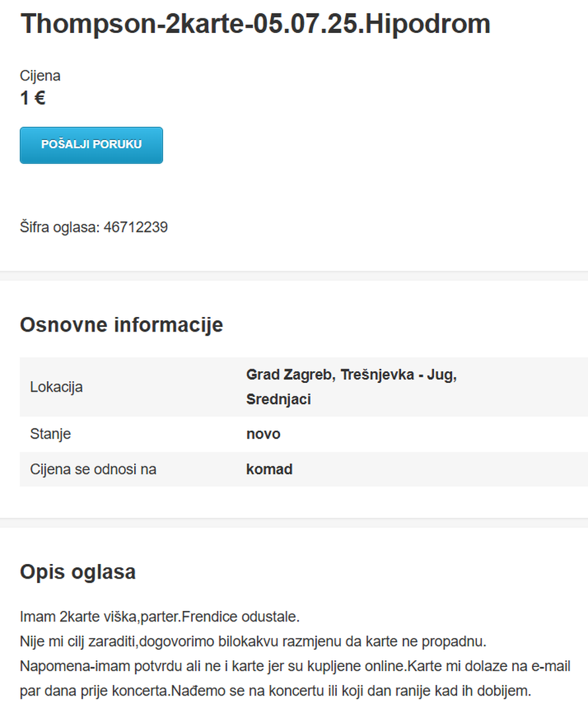
Task: Click description line starting Nije mi cilj zaraditi
Action: tap(253, 641)
